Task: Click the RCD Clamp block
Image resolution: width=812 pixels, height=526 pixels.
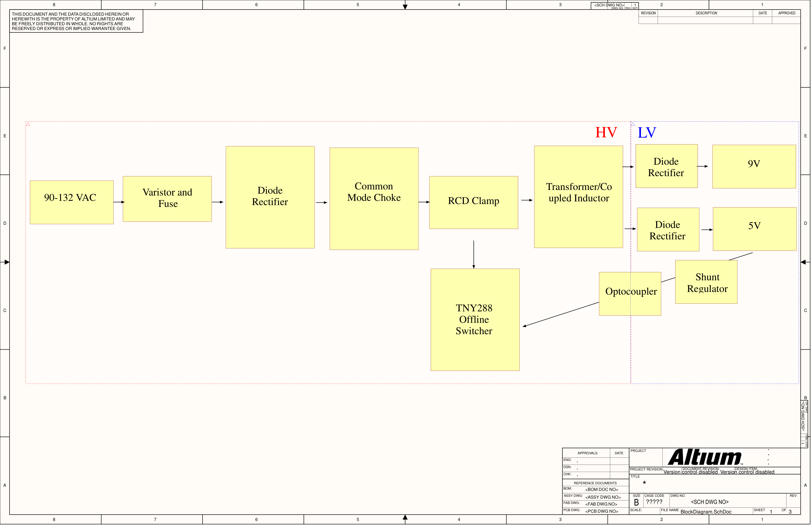Action: (x=473, y=202)
